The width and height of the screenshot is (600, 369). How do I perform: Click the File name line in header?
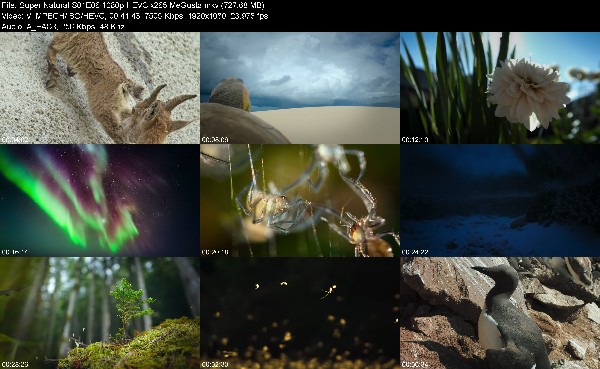(133, 5)
